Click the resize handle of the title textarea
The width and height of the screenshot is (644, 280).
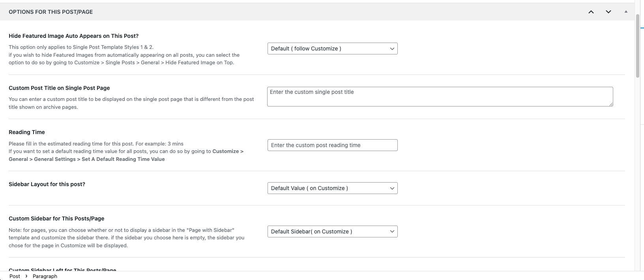point(611,104)
